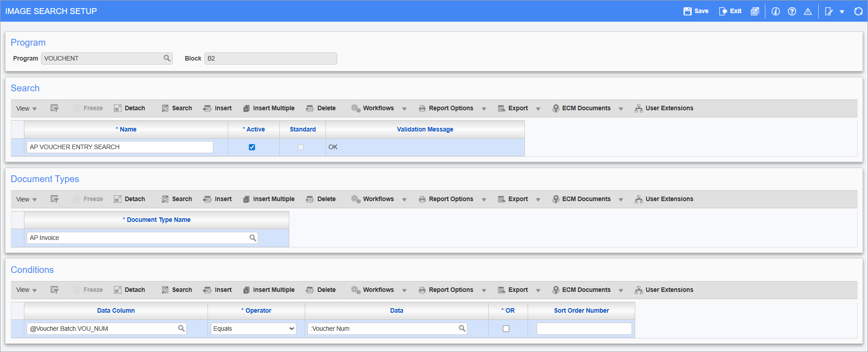Click Search in Conditions toolbar
Viewport: 868px width, 352px height.
177,290
